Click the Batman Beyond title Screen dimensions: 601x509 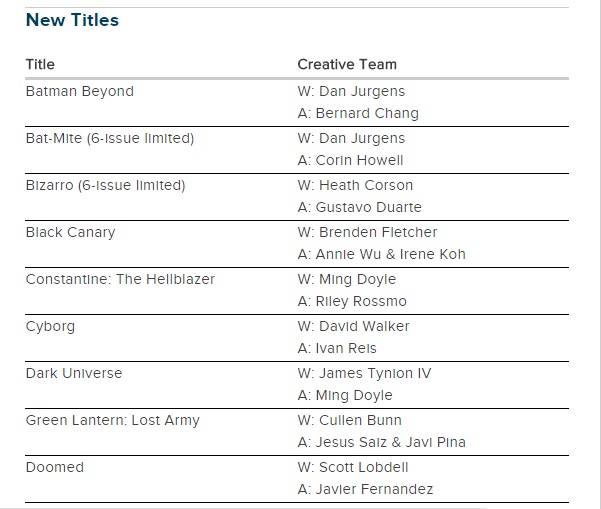click(x=80, y=91)
